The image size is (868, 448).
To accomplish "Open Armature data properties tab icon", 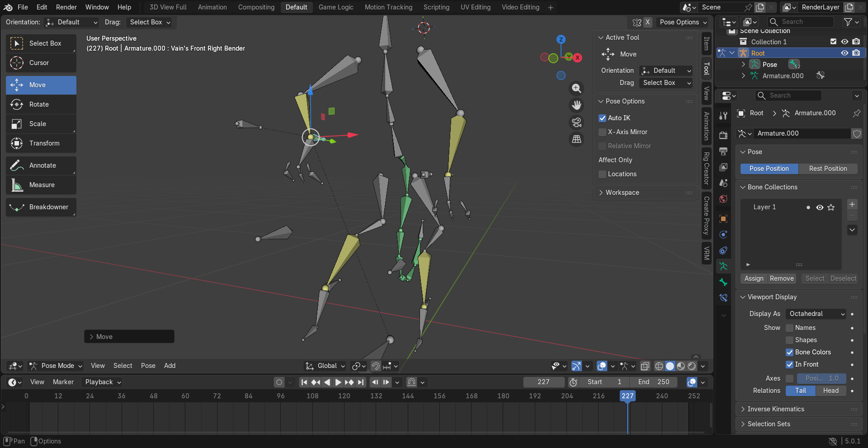I will 723,266.
